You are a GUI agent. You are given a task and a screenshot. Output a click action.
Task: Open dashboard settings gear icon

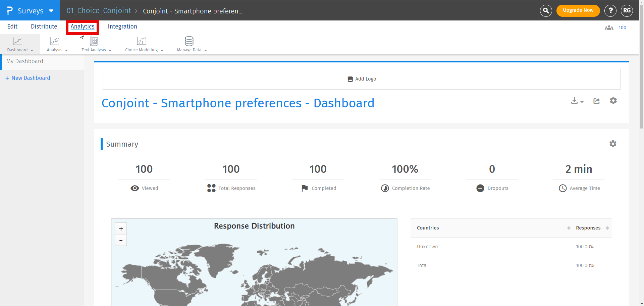(x=613, y=101)
